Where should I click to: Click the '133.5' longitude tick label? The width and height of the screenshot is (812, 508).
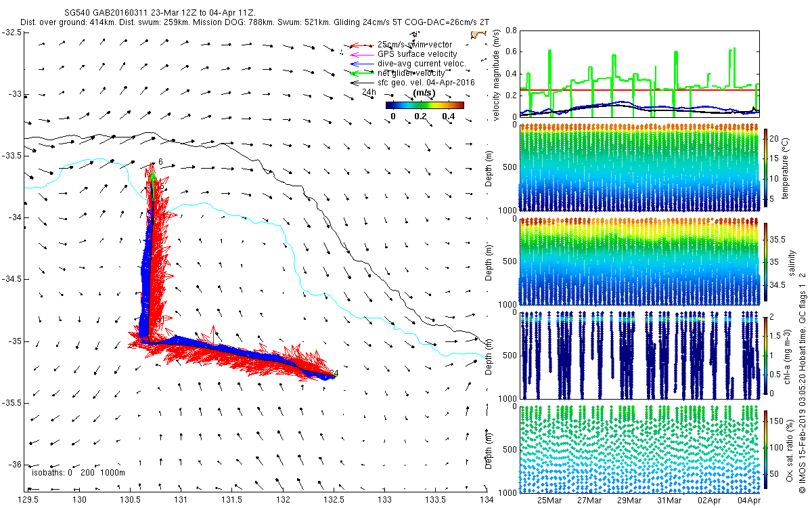(436, 500)
